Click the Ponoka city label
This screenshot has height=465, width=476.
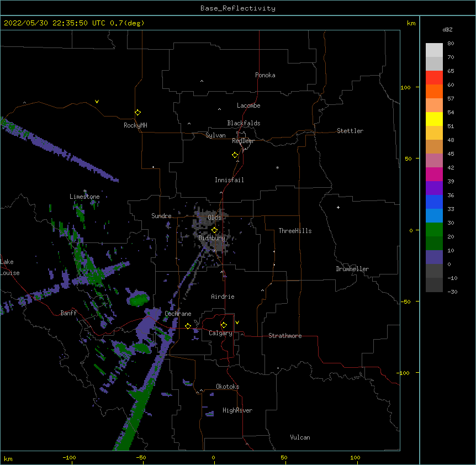265,75
